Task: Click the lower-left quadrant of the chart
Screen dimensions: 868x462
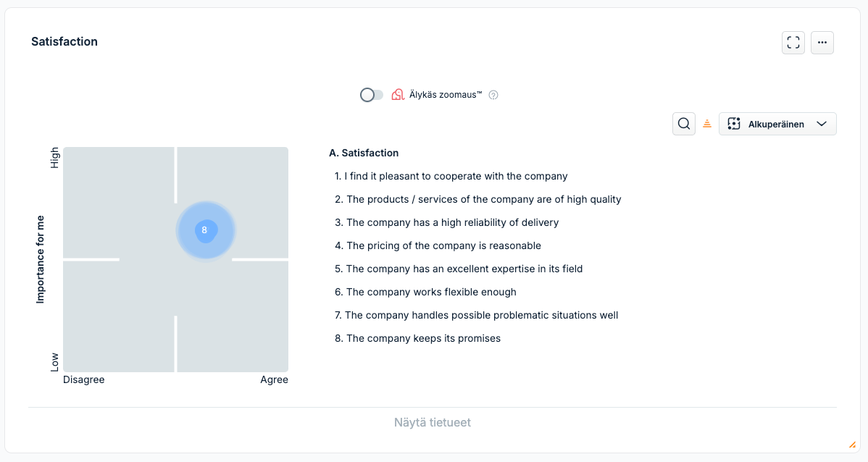Action: [x=118, y=317]
